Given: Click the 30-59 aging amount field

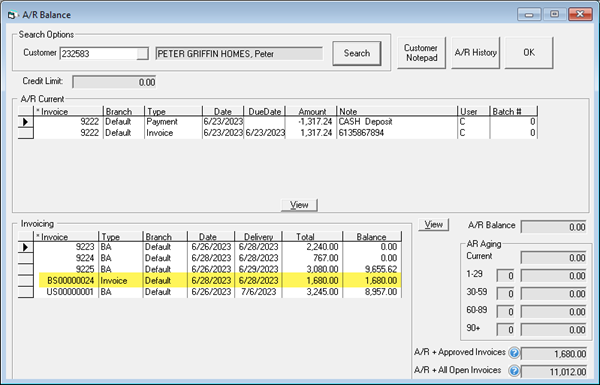Looking at the screenshot, I should tap(553, 294).
